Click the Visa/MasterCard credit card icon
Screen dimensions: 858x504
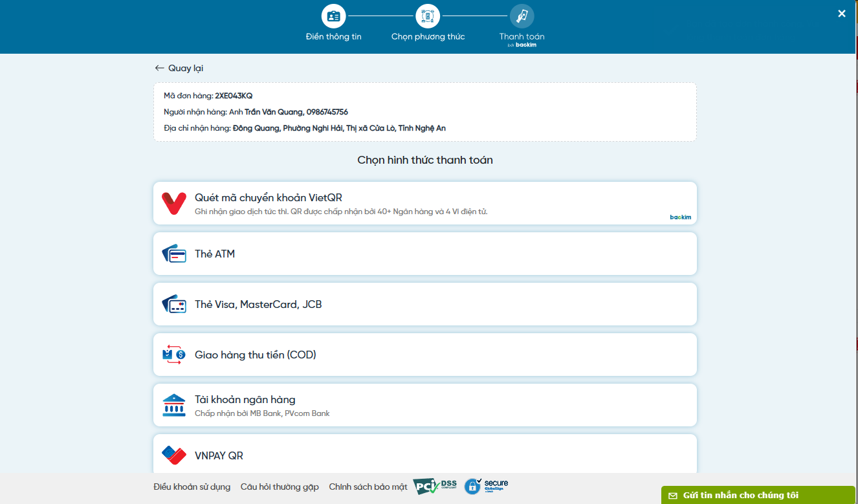tap(173, 304)
